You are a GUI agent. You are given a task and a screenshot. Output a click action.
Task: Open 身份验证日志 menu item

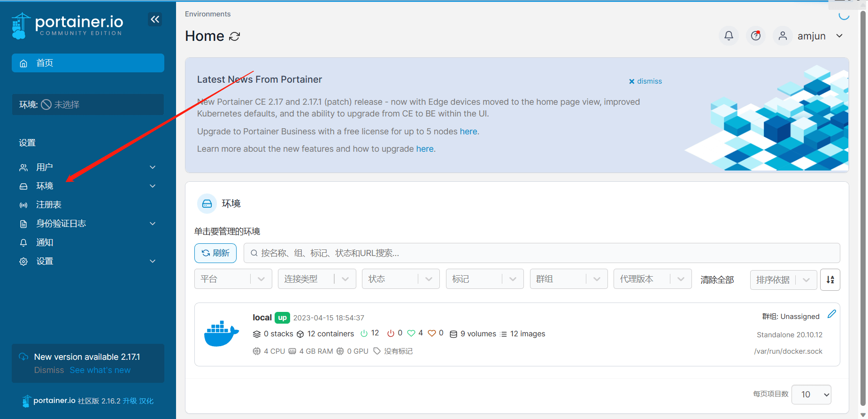click(88, 224)
